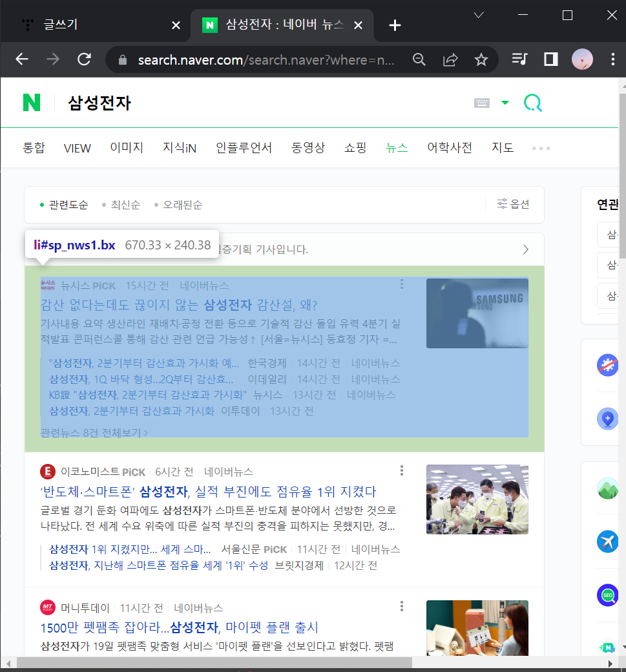
Task: Expand the search history dropdown arrow
Action: tap(505, 103)
